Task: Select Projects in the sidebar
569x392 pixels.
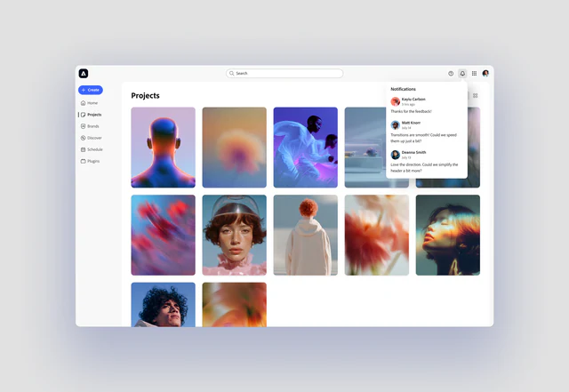Action: [91, 115]
